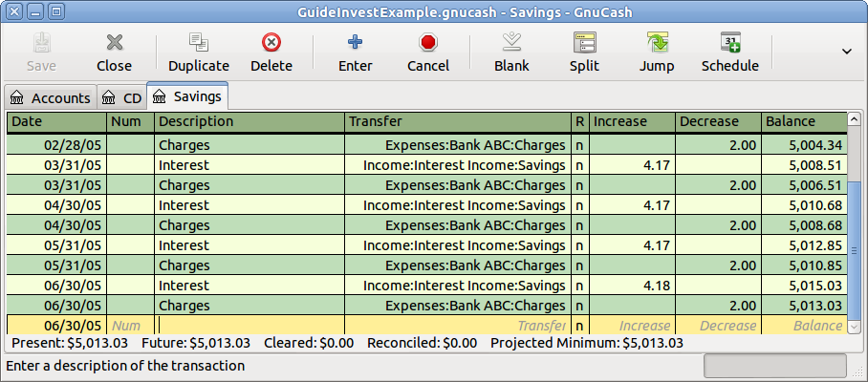Jump to the Blank transaction
This screenshot has width=868, height=382.
[511, 53]
